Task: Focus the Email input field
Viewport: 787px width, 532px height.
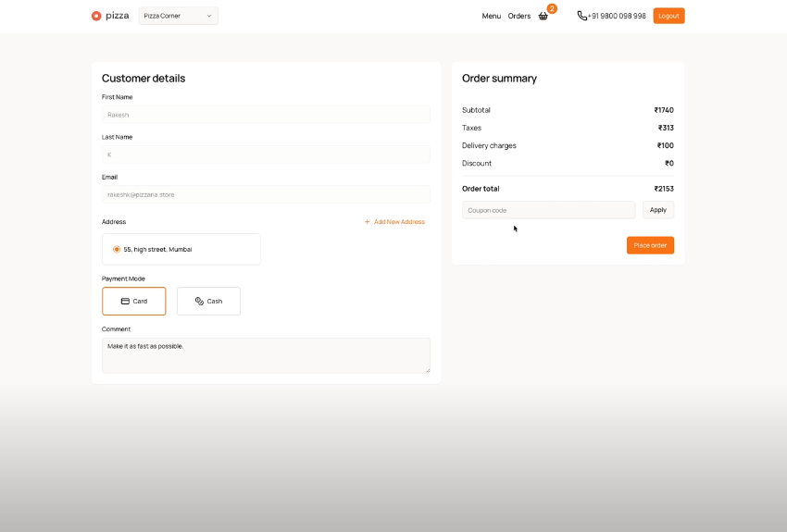Action: point(266,194)
